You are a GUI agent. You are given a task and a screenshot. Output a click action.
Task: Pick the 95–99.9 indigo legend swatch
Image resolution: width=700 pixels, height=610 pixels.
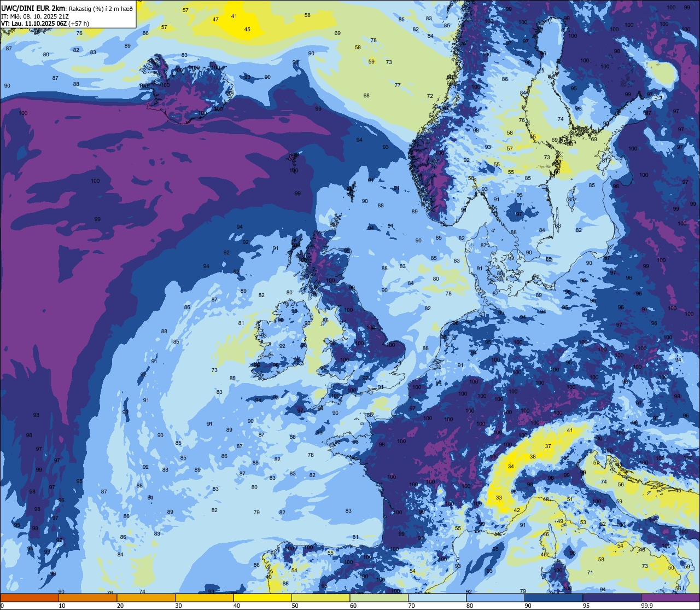[612, 597]
